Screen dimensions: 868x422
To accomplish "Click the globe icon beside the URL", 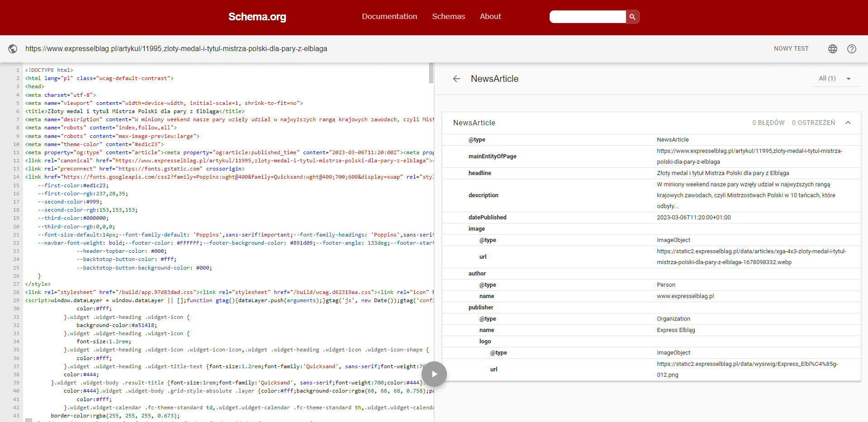I will (x=13, y=49).
